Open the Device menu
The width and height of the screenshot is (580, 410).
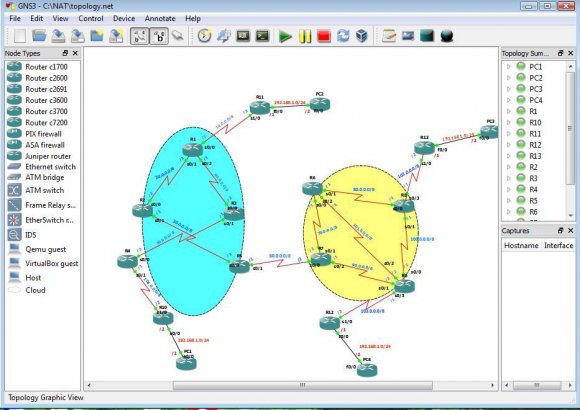point(124,19)
